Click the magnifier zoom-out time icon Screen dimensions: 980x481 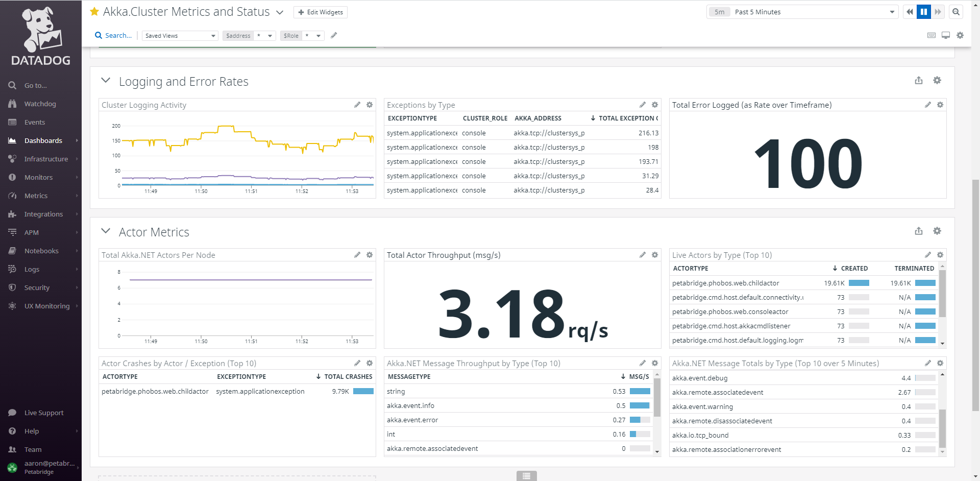956,12
